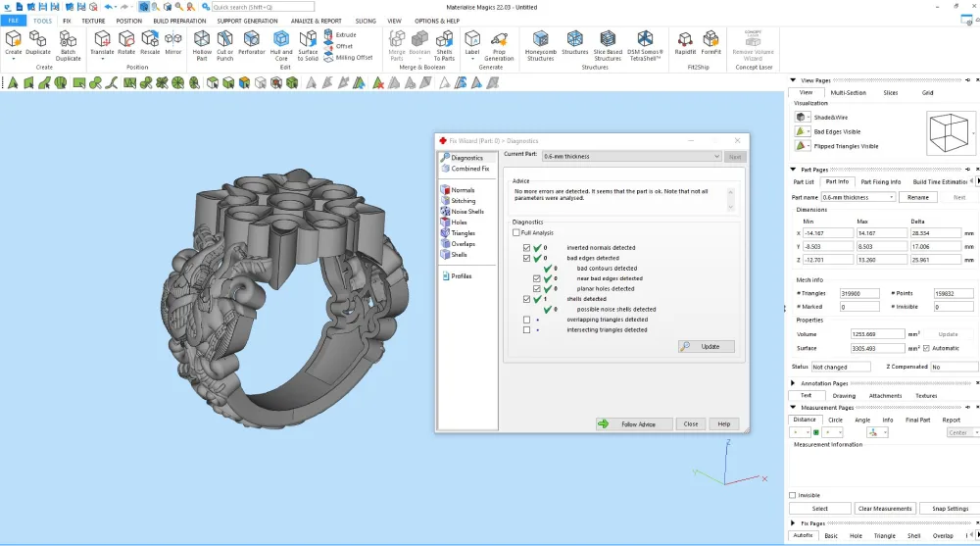980x546 pixels.
Task: Toggle the Invisible measurement checkbox
Action: pos(793,495)
